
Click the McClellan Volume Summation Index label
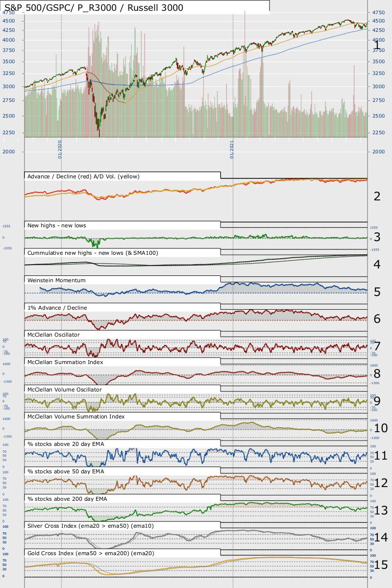point(76,416)
